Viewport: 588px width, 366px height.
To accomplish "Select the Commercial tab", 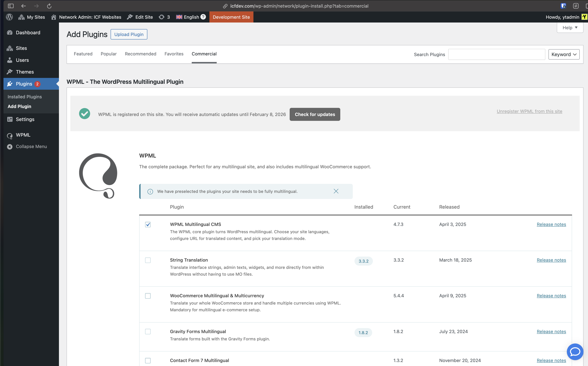I will coord(204,54).
